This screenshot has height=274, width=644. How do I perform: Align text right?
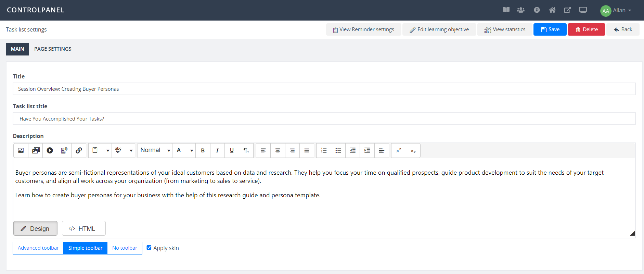pos(292,150)
